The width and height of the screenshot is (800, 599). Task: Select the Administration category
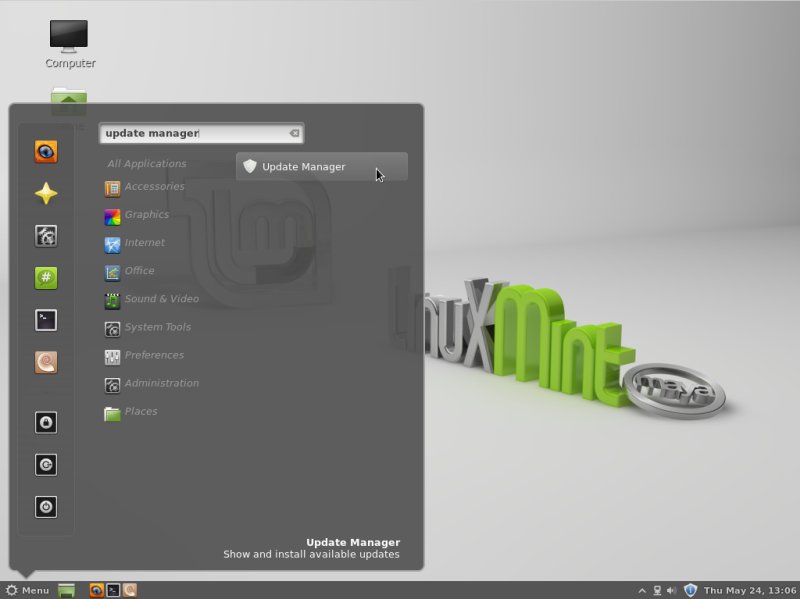click(x=152, y=384)
